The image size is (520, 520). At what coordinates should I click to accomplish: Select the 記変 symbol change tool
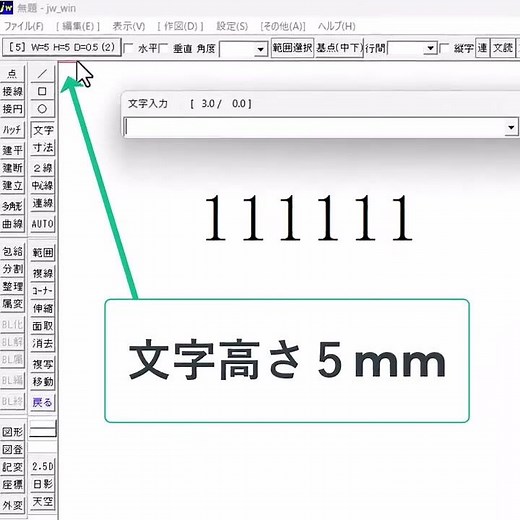pyautogui.click(x=12, y=467)
